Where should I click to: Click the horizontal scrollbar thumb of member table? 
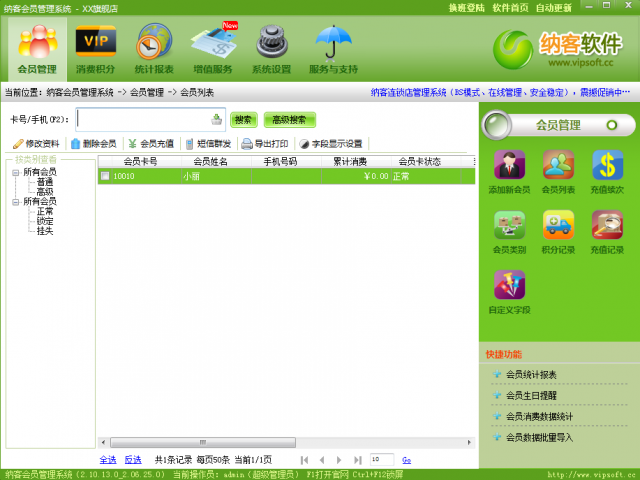click(x=203, y=442)
